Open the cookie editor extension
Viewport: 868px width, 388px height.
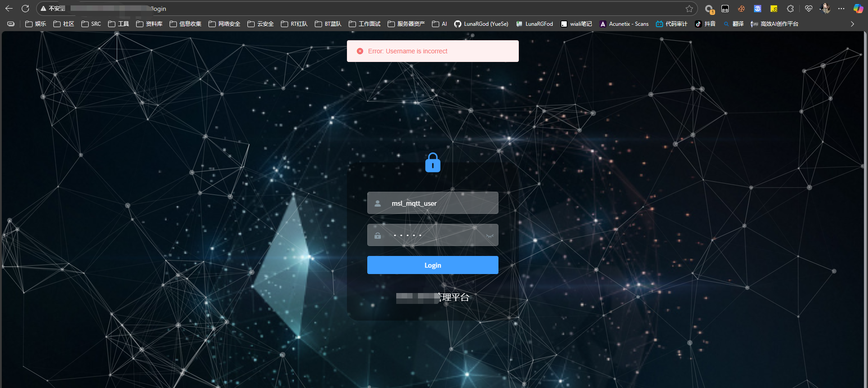[741, 9]
